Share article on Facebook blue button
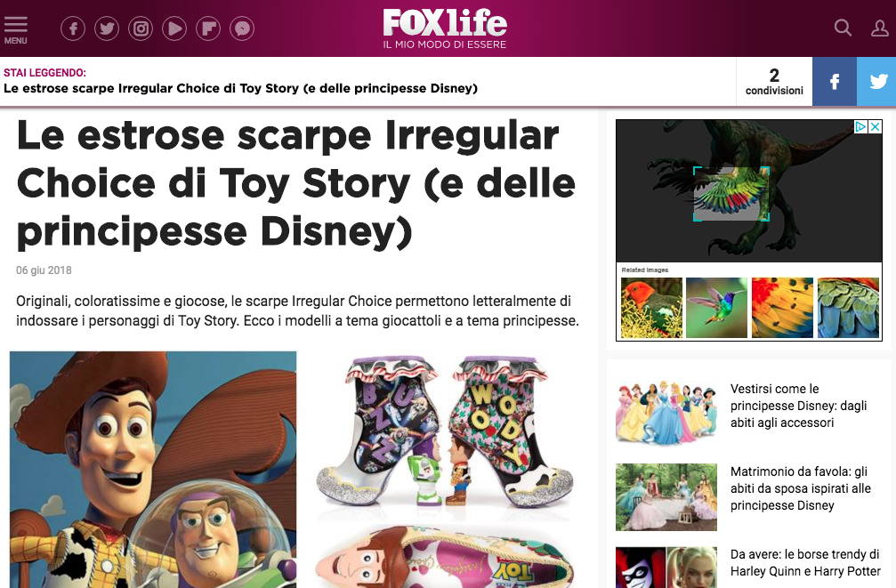This screenshot has width=896, height=588. pyautogui.click(x=835, y=82)
